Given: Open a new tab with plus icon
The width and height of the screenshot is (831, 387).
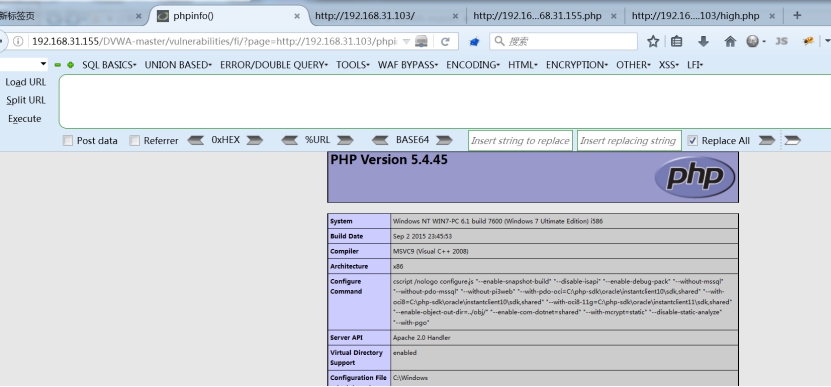Looking at the screenshot, I should (797, 15).
